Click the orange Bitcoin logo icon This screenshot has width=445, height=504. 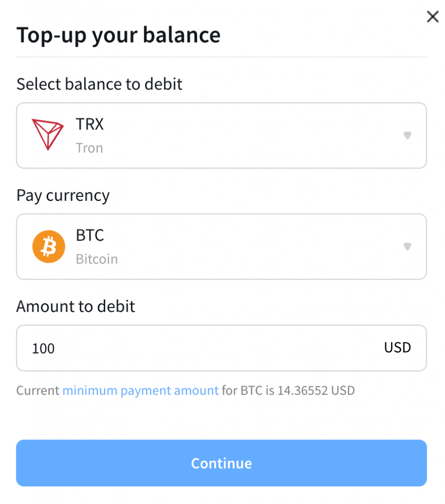click(x=49, y=247)
